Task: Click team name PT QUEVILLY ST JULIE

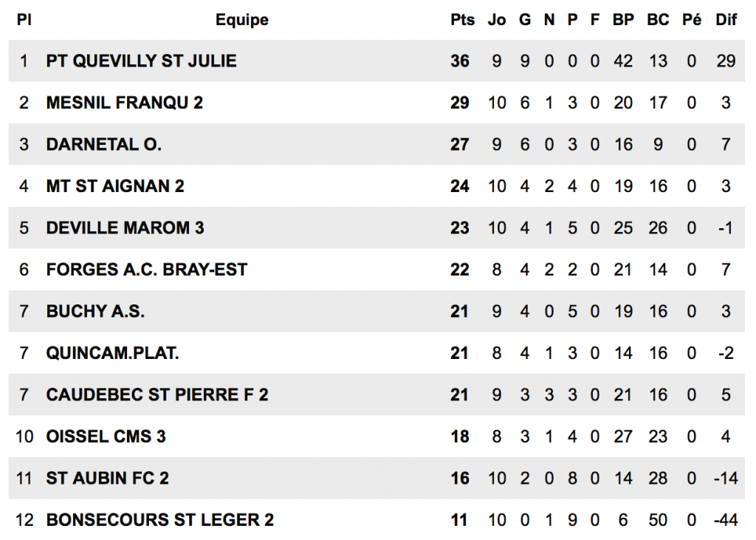Action: coord(141,61)
